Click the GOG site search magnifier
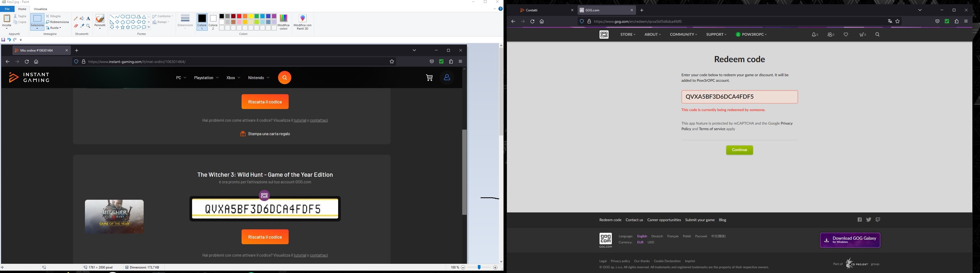 point(877,35)
